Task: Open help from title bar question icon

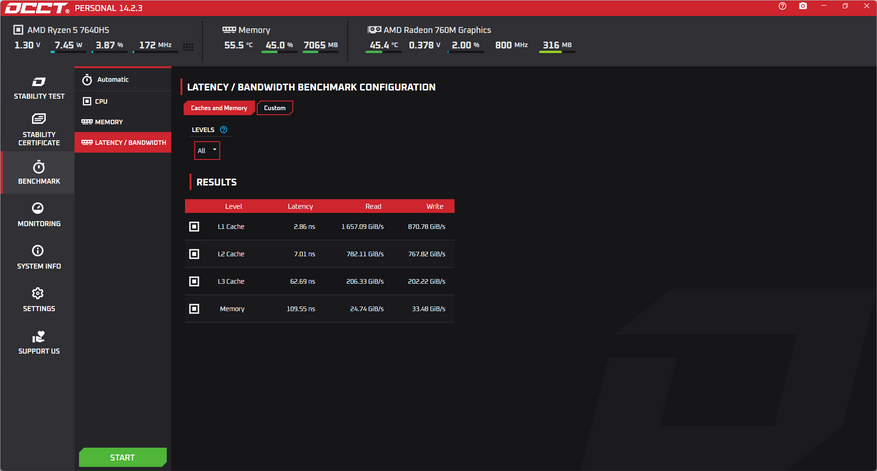Action: pyautogui.click(x=782, y=6)
